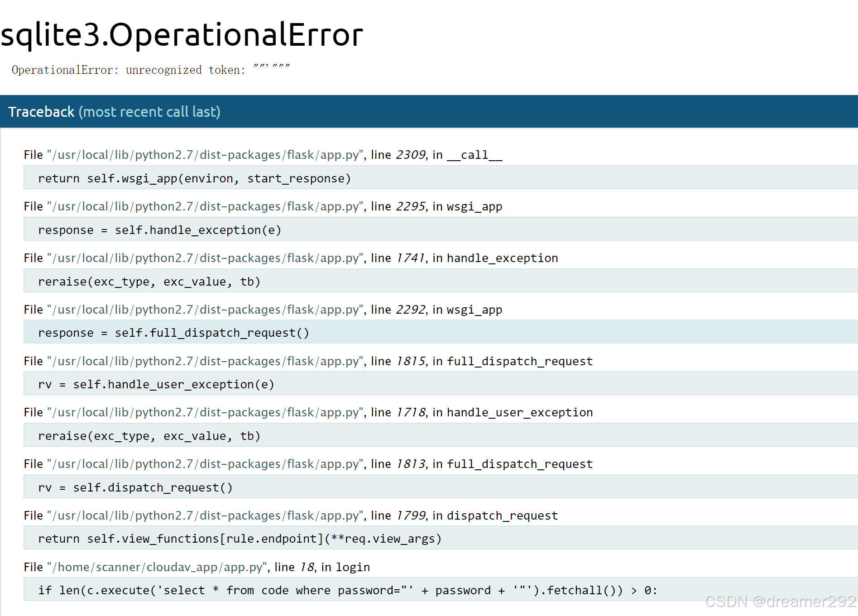Expand code line 'response = self.handle_exception(e)'

click(159, 230)
